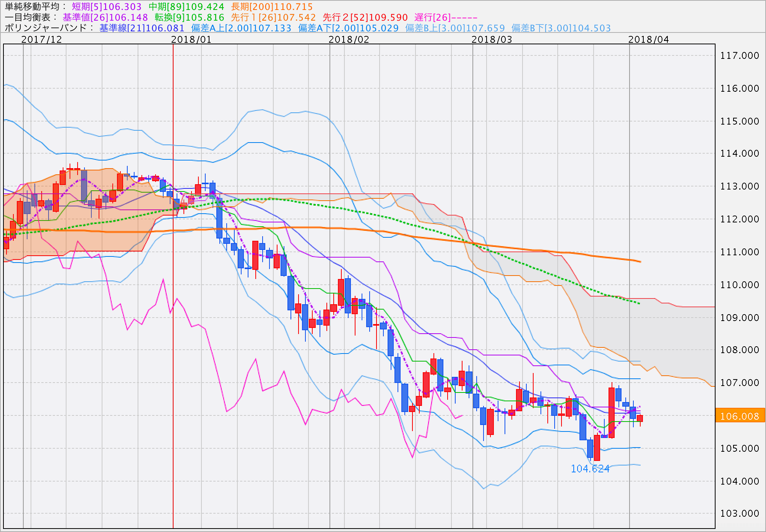The image size is (766, 532).
Task: Click the 114.000 price axis label
Action: click(x=740, y=153)
